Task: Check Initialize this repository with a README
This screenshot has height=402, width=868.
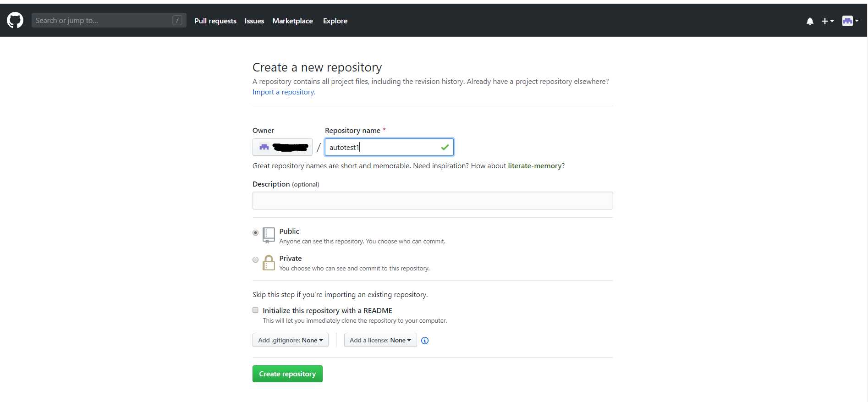Action: (256, 310)
